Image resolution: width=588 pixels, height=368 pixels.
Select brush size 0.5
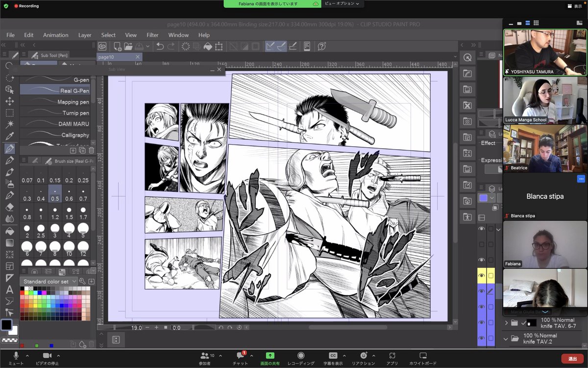click(x=55, y=195)
